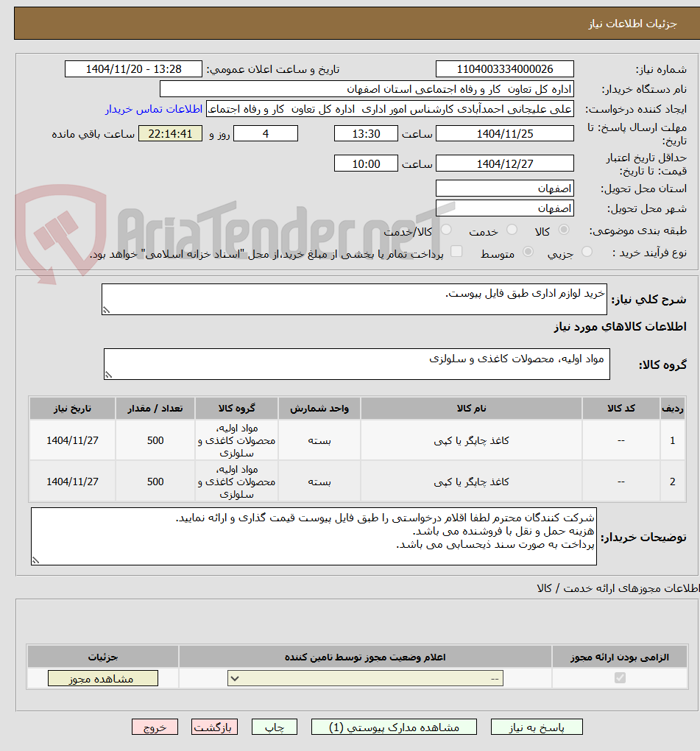Click date 1404/11/27 in row 1

click(72, 440)
